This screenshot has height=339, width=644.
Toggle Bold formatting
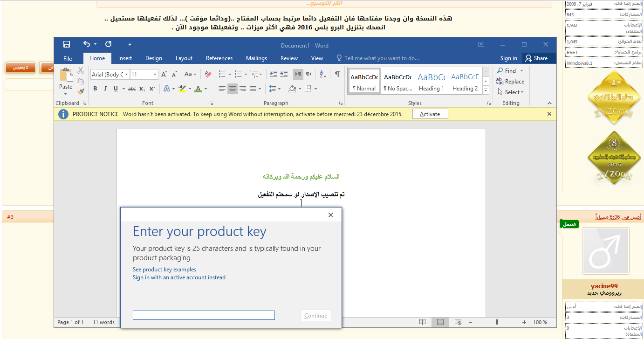point(95,89)
